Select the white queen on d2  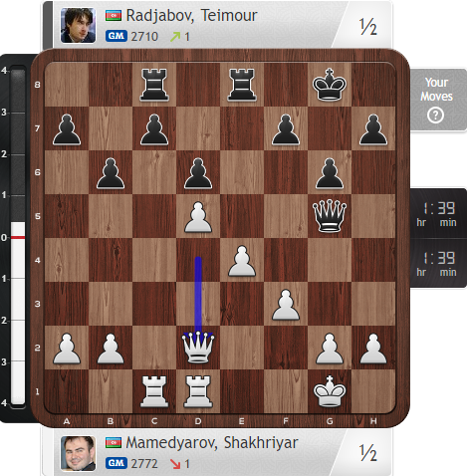point(198,348)
